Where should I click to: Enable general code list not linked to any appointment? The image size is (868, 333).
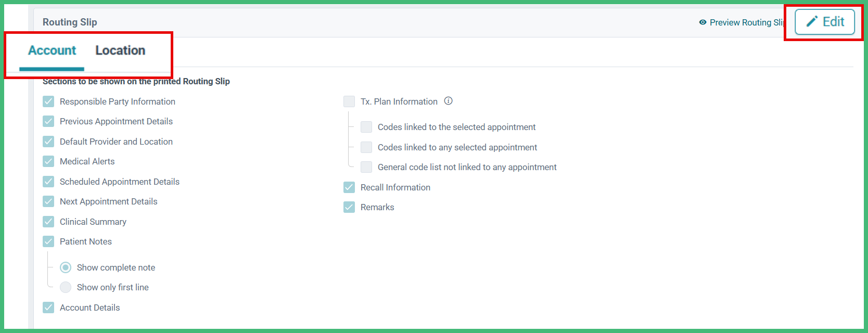coord(366,166)
